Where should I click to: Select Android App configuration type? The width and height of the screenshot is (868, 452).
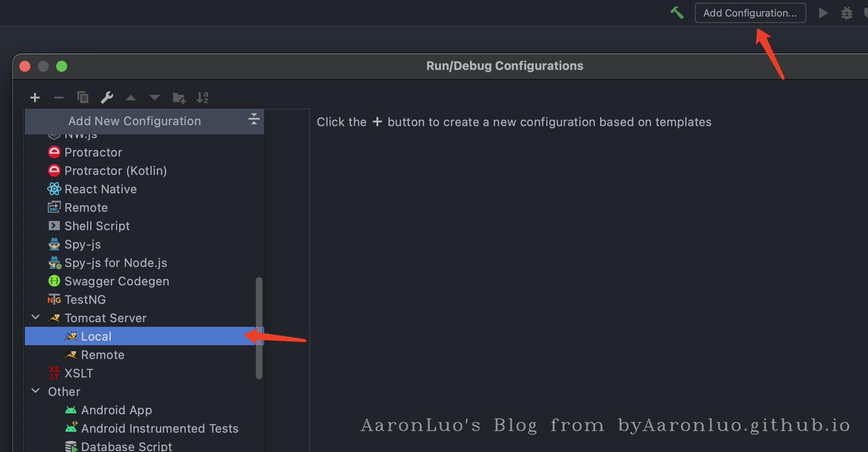click(145, 410)
